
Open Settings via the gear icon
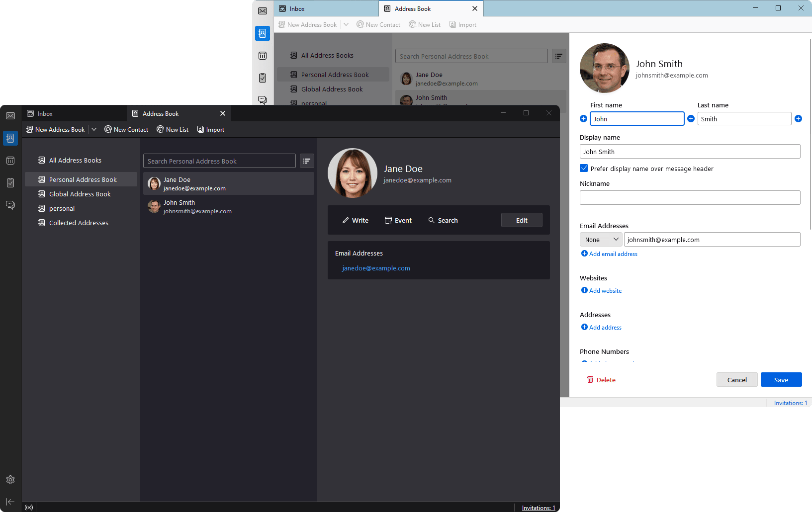point(10,479)
